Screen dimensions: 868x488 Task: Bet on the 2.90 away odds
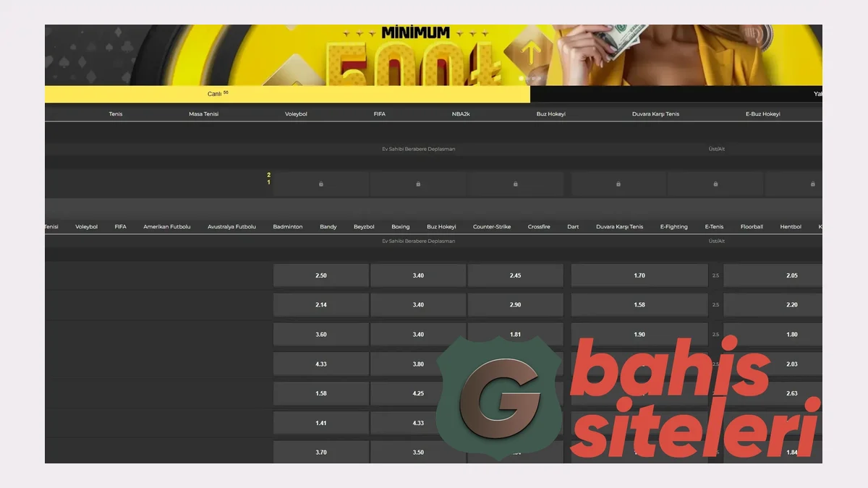(515, 305)
